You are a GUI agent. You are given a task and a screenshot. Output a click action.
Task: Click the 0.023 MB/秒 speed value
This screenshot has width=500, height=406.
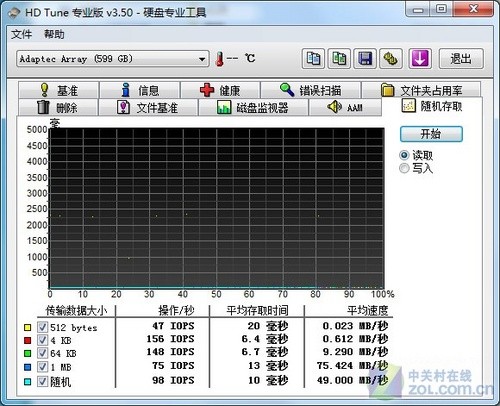[x=355, y=326]
